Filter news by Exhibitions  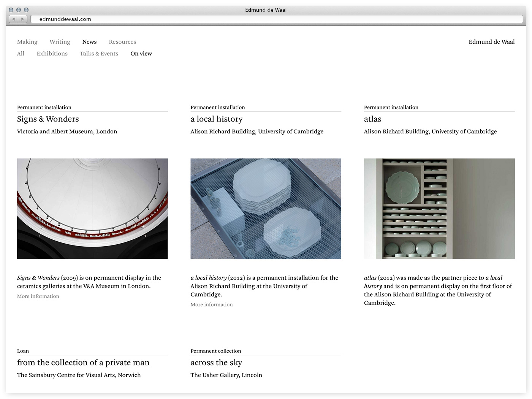[x=52, y=54]
